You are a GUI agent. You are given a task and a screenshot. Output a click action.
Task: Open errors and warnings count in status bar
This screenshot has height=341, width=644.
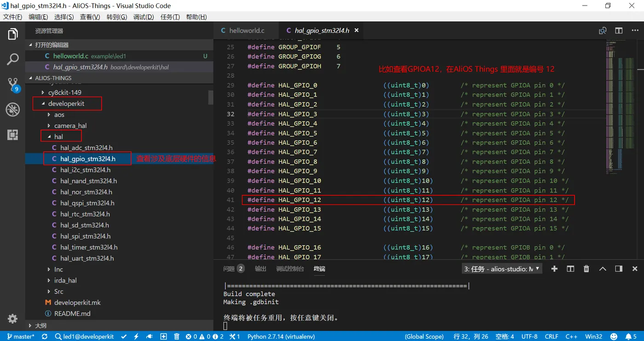204,336
